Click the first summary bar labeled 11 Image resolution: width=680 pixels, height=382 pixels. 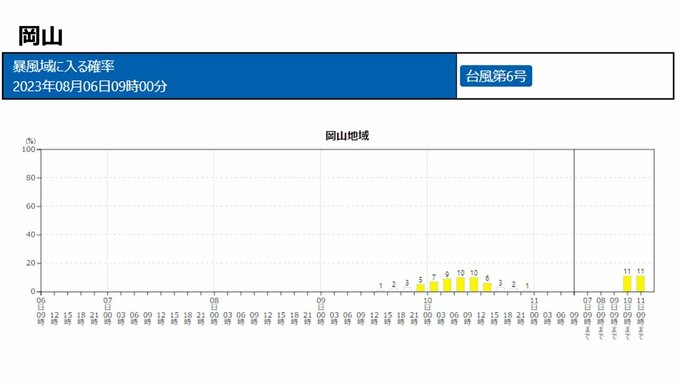(627, 284)
